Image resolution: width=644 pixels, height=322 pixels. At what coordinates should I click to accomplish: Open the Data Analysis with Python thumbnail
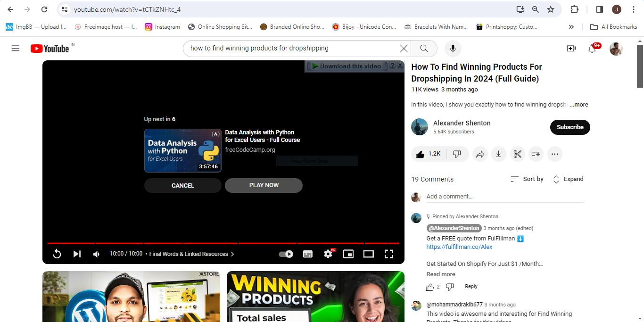point(182,151)
